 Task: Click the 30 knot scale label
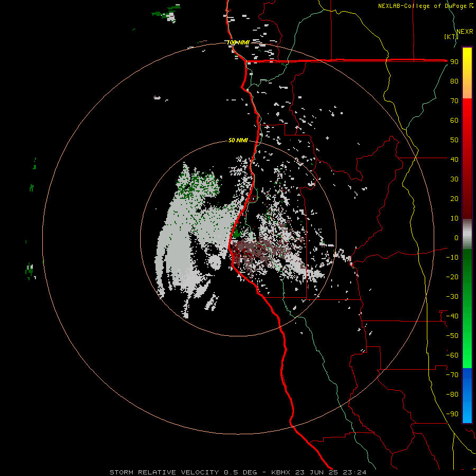(x=454, y=179)
